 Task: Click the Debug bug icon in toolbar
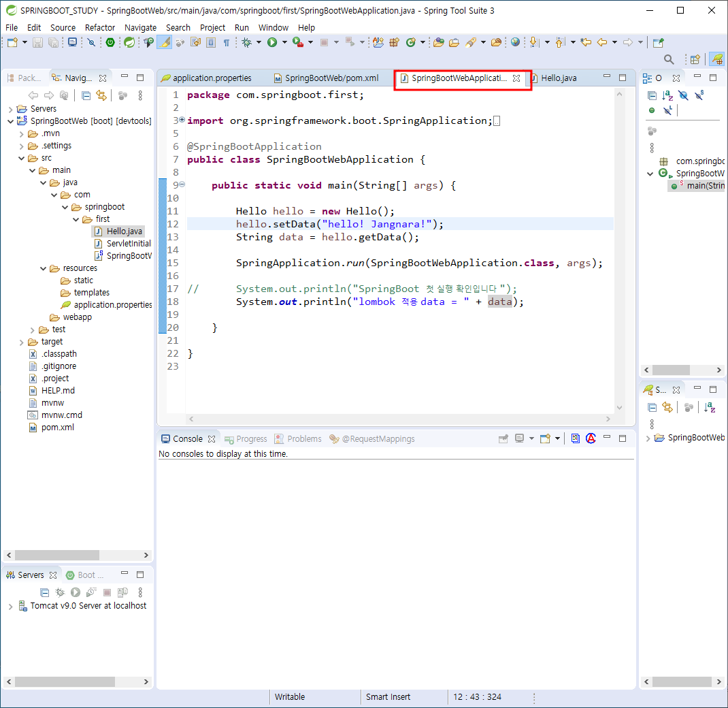point(246,43)
